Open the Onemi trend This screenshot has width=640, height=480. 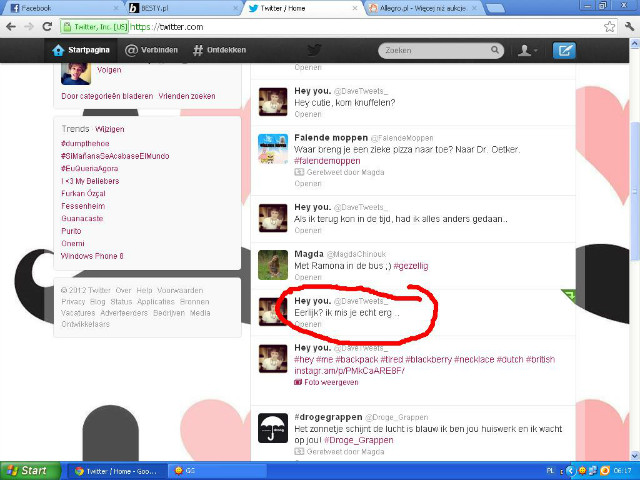pos(73,244)
